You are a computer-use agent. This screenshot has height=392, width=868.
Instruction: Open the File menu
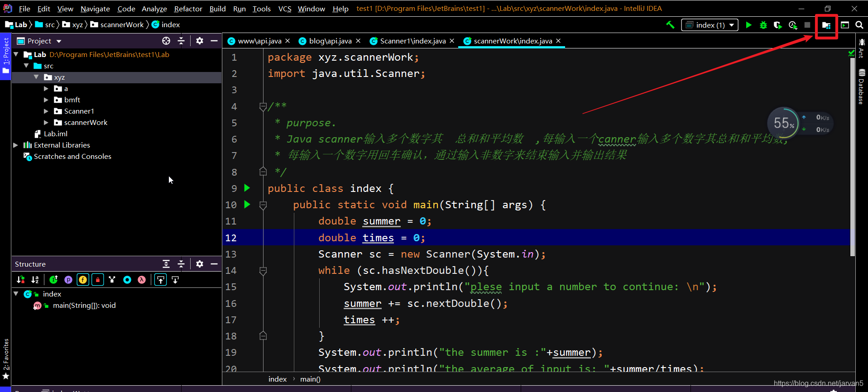coord(24,9)
